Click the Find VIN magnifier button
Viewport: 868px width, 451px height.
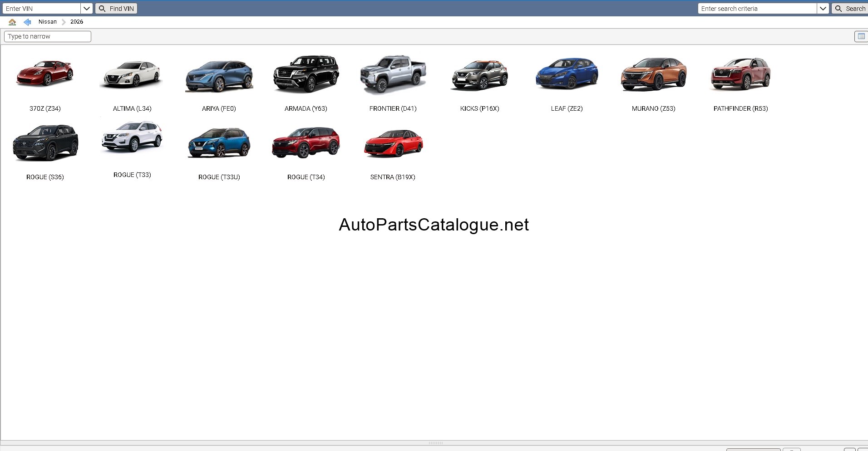click(116, 8)
